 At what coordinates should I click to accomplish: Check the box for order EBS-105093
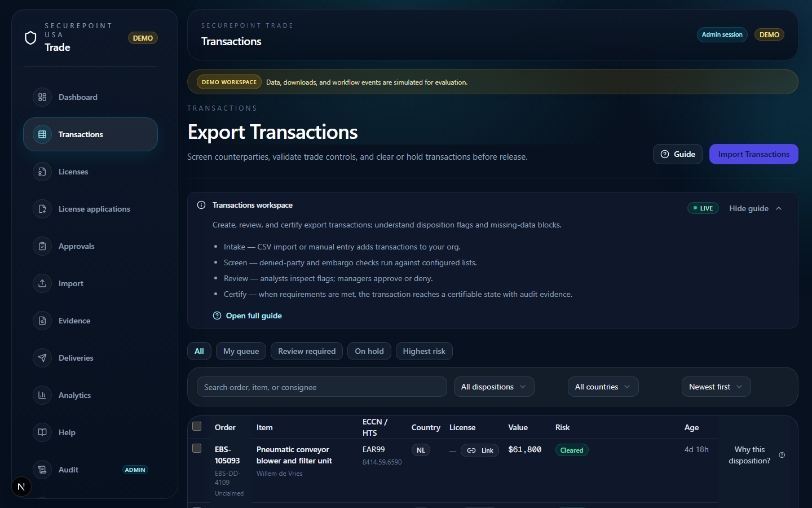197,448
